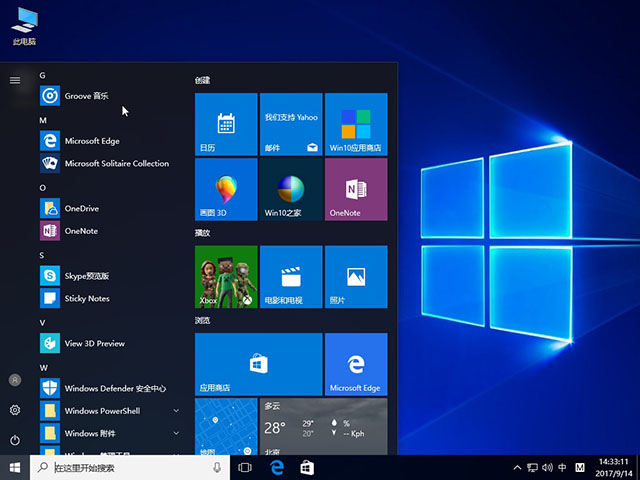Click the taskbar search box
640x480 pixels.
(x=130, y=467)
